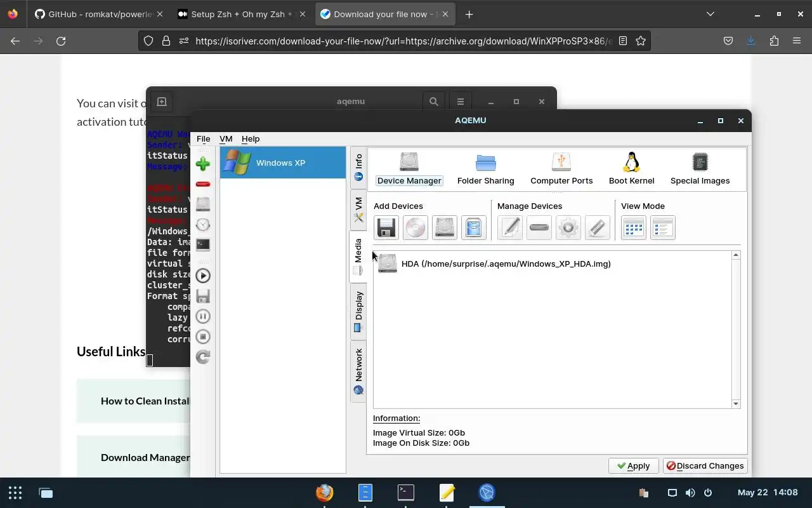Open the terminal monitor icon in AQEMU sidebar
This screenshot has height=508, width=812.
(203, 244)
